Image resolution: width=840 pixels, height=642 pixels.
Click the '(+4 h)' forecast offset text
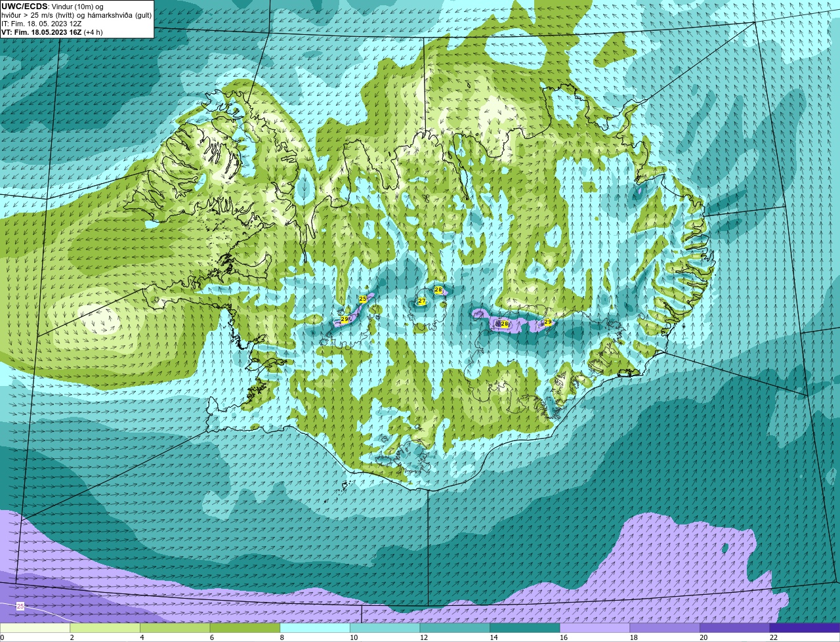[93, 32]
